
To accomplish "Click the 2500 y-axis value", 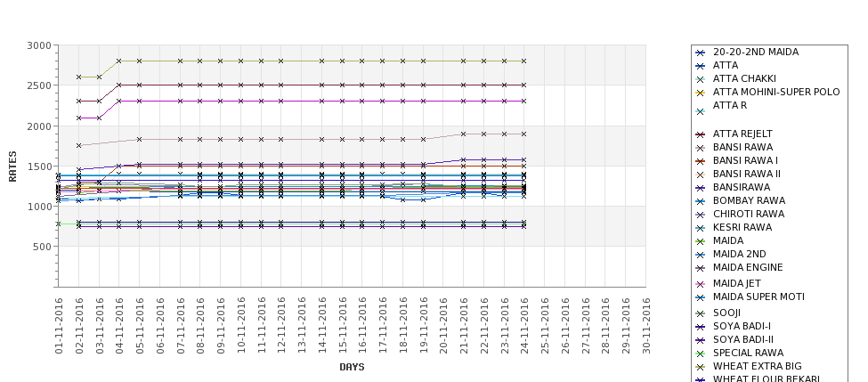I will [39, 85].
